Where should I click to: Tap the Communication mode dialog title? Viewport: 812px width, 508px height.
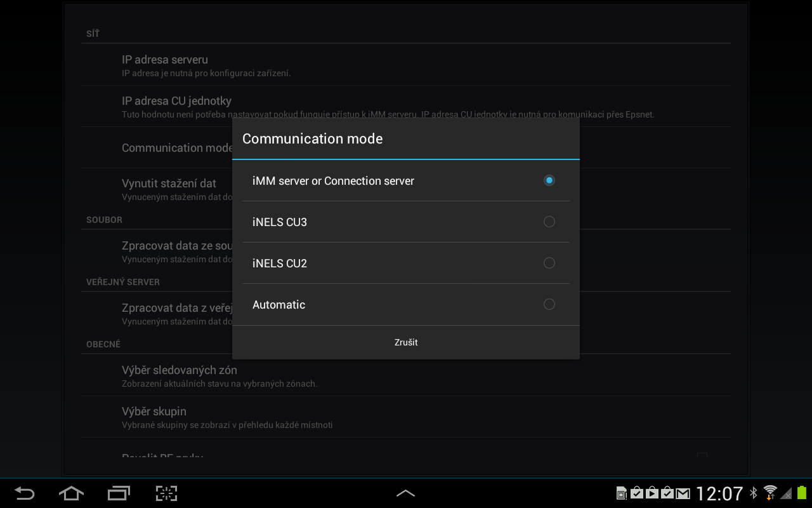[x=313, y=138]
